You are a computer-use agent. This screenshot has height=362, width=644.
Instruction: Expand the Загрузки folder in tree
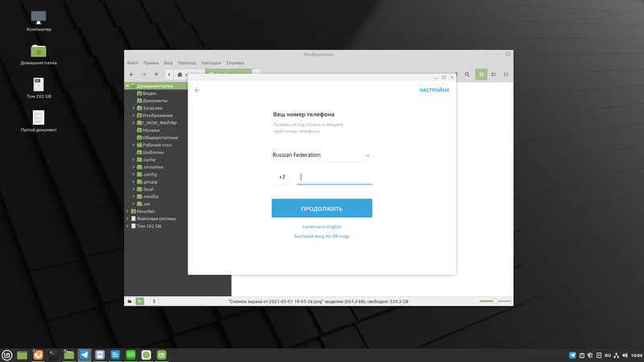click(134, 108)
